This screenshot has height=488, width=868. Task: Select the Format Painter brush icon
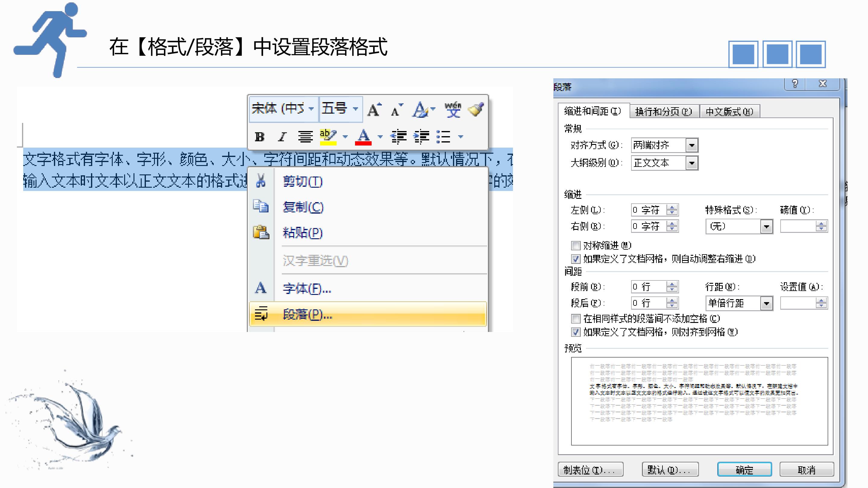coord(476,109)
